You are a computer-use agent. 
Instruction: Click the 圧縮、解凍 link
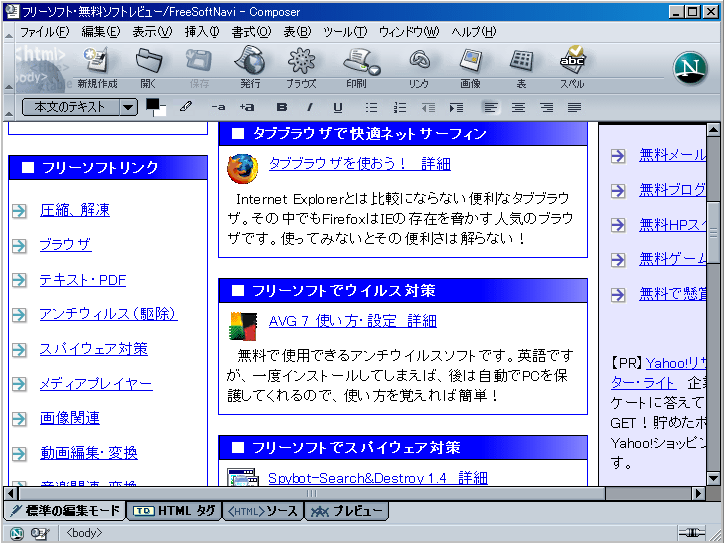tap(75, 210)
